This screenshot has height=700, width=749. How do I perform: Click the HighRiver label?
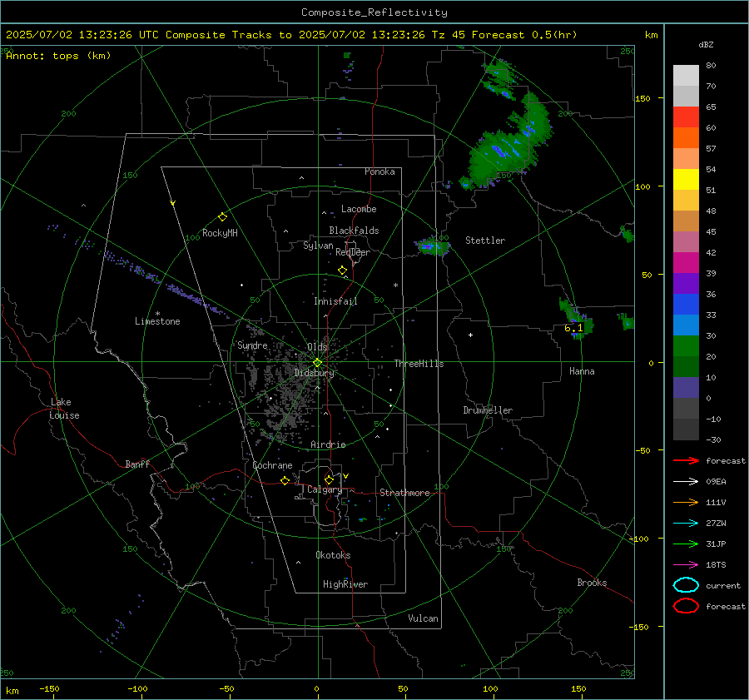345,584
